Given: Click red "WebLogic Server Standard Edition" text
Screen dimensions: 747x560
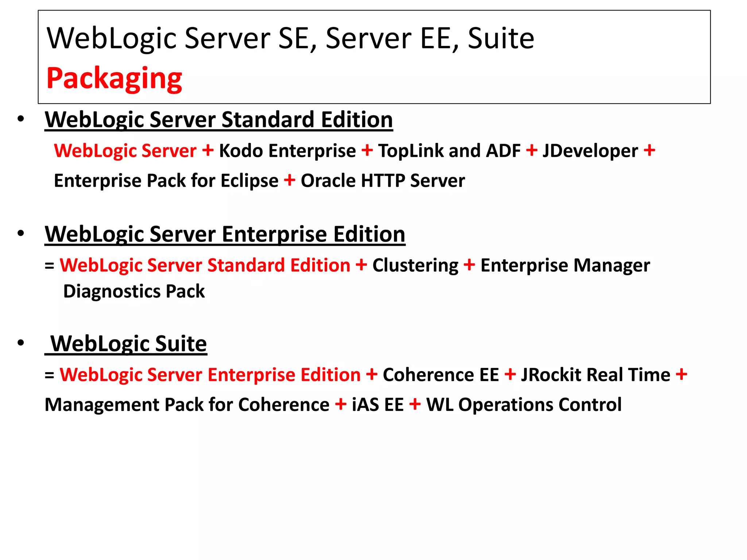Looking at the screenshot, I should pyautogui.click(x=205, y=265).
